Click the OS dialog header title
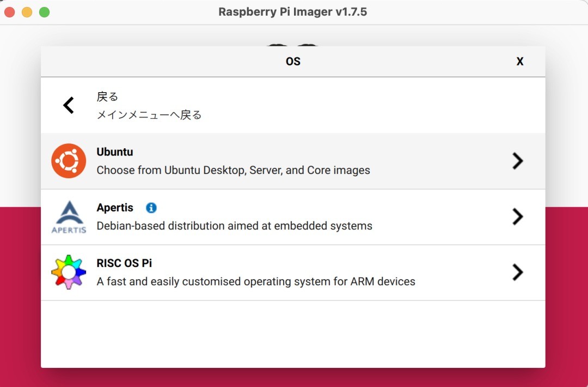 click(293, 62)
